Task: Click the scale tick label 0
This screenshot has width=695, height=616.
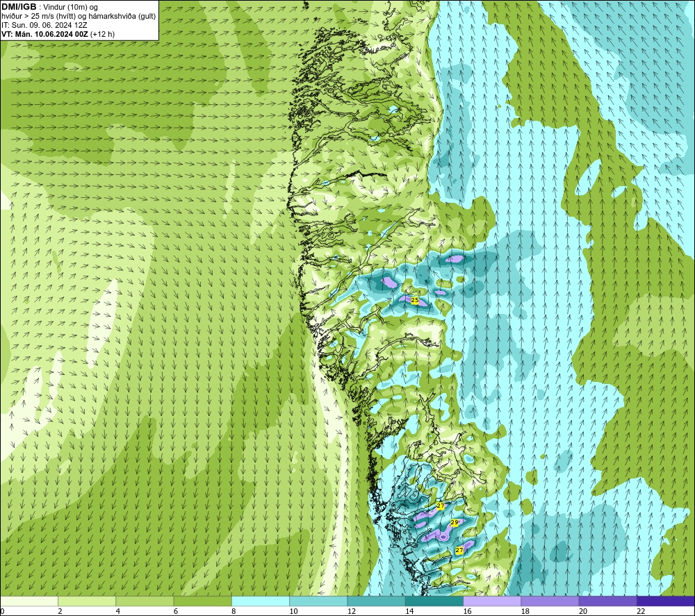Action: click(2, 612)
